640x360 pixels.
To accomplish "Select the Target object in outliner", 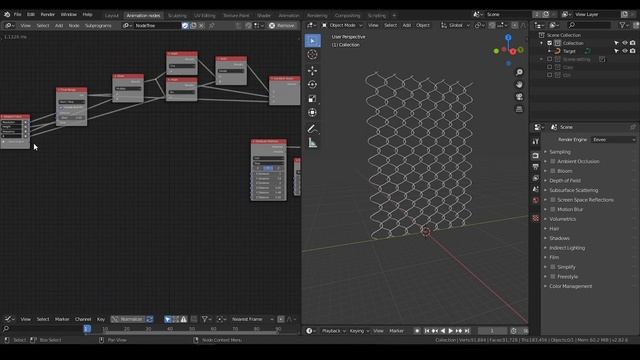I will tap(569, 51).
